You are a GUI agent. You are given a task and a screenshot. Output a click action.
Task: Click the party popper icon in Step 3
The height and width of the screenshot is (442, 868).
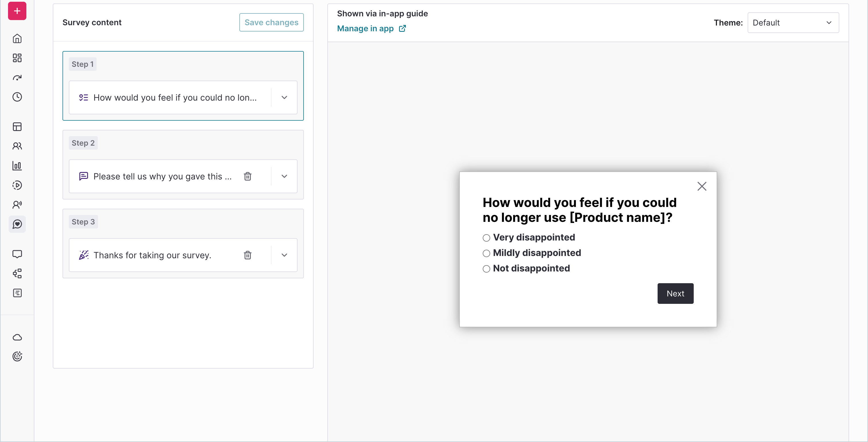[84, 255]
